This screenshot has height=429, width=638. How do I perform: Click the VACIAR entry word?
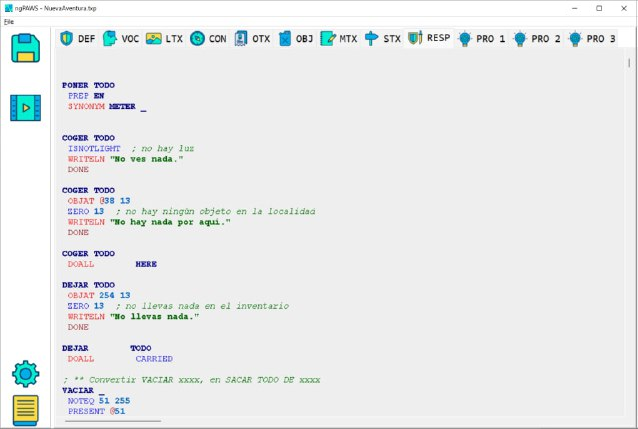78,390
